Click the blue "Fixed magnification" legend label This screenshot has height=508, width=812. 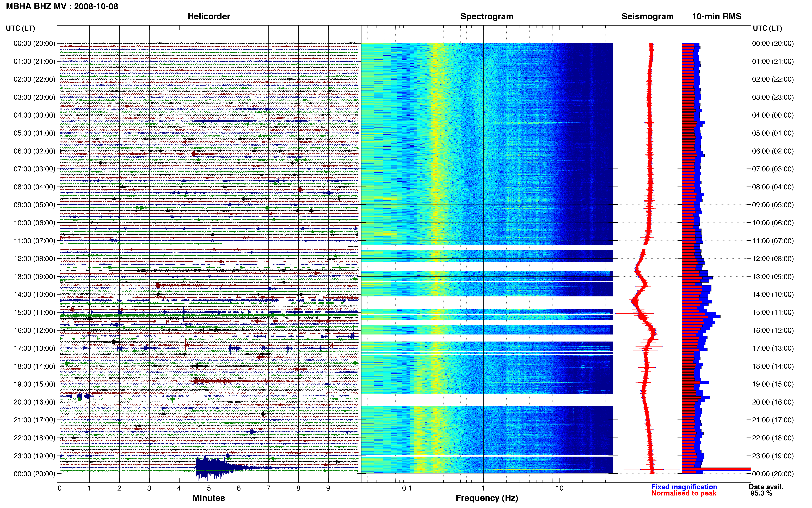pyautogui.click(x=684, y=487)
